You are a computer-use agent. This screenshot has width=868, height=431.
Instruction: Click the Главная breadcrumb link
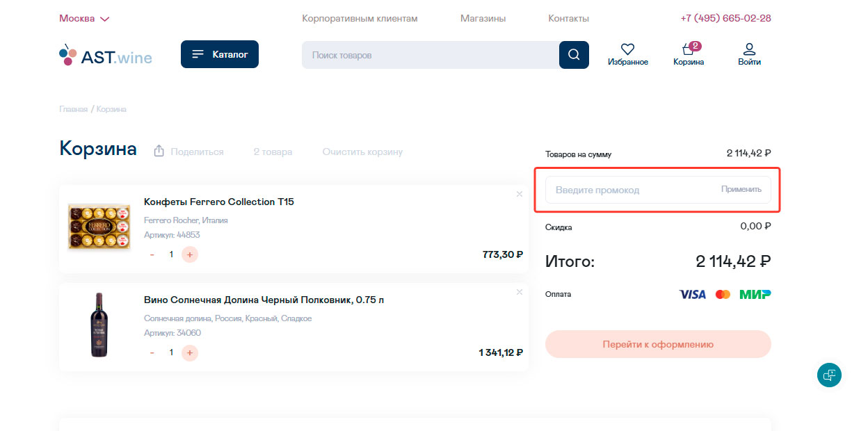74,109
